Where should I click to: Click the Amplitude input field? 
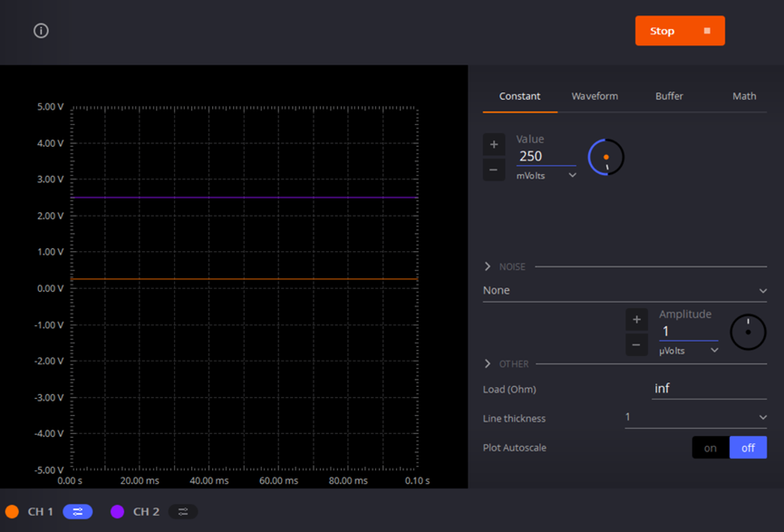pyautogui.click(x=689, y=332)
